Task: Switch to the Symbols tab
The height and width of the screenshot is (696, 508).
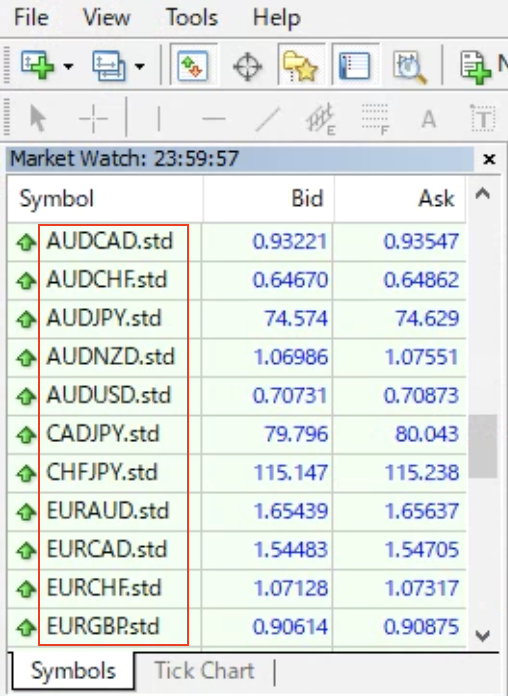Action: [x=73, y=671]
